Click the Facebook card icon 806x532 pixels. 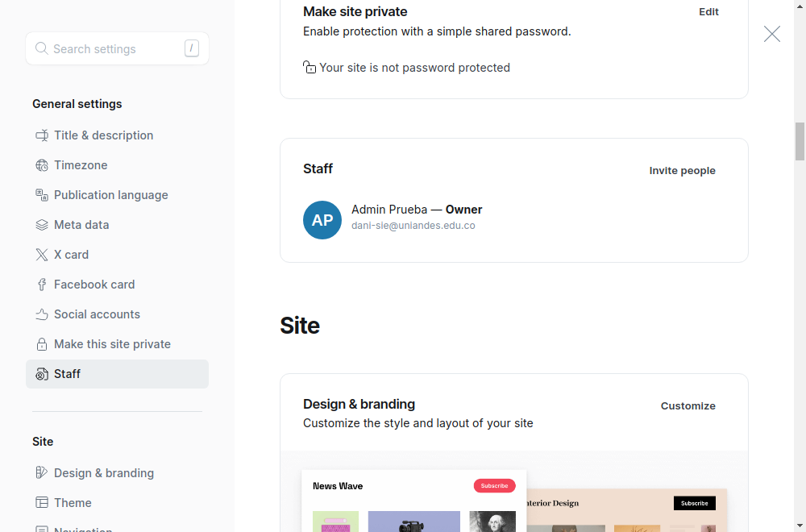[x=42, y=285]
